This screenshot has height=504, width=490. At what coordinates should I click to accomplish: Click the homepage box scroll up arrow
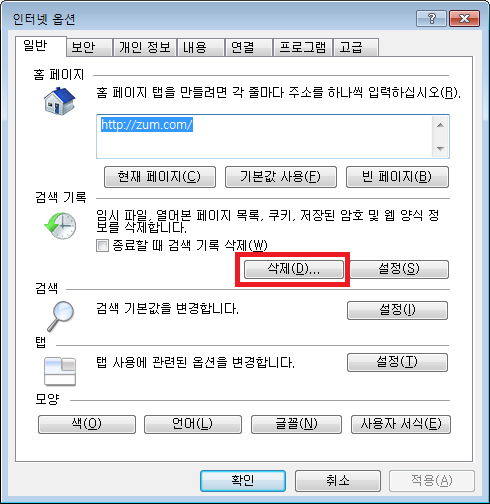point(440,125)
